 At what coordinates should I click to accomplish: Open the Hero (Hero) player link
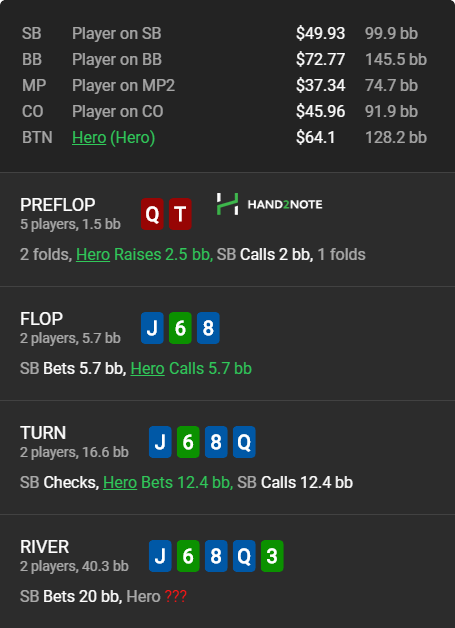[x=113, y=138]
